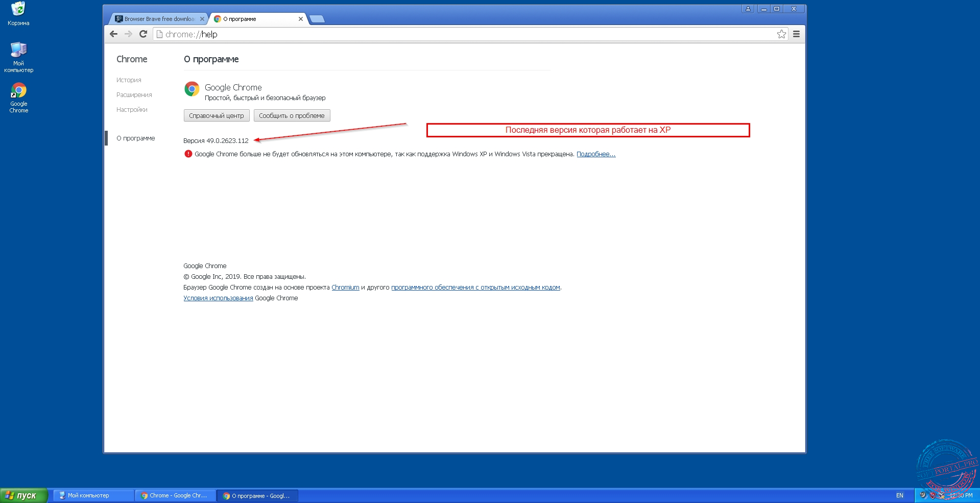Screen dimensions: 980x503
Task: Maximize the Chrome window
Action: click(777, 9)
